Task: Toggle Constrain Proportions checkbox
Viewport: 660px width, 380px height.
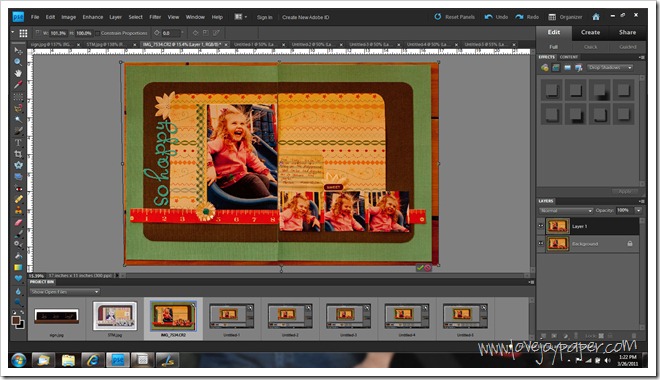Action: click(x=97, y=33)
